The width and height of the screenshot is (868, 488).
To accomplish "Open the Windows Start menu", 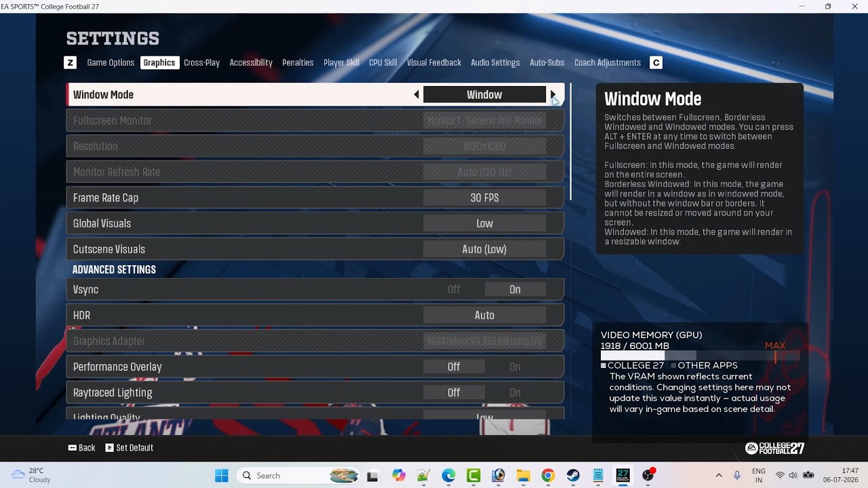I will 222,476.
